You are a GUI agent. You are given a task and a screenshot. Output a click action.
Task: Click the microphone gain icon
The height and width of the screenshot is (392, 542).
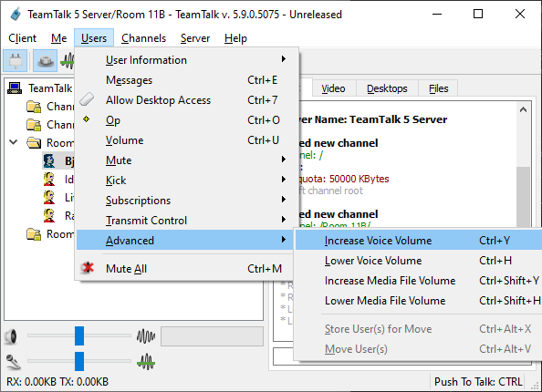(13, 362)
